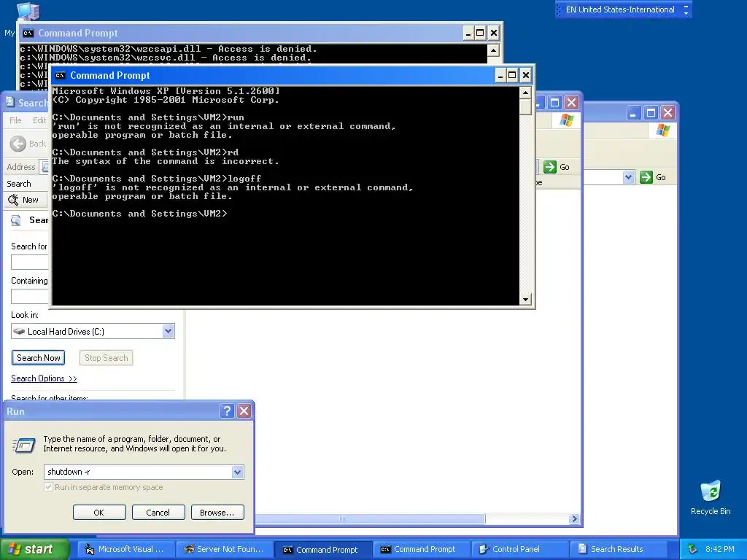Image resolution: width=747 pixels, height=560 pixels.
Task: Minimize the rightmost Explorer window
Action: [x=634, y=113]
